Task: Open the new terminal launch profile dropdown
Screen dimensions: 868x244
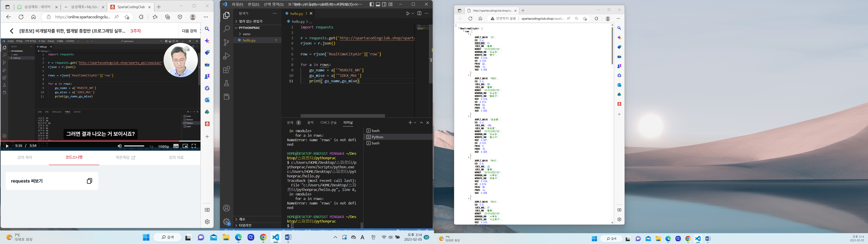Action: click(415, 123)
